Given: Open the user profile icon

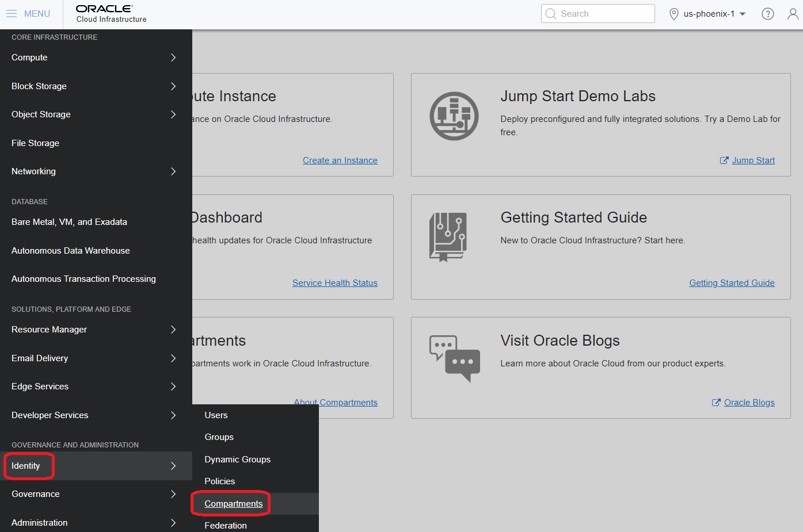Looking at the screenshot, I should [x=793, y=14].
